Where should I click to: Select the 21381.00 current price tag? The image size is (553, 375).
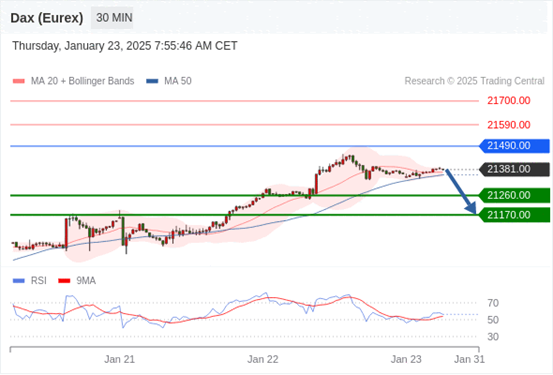point(514,169)
